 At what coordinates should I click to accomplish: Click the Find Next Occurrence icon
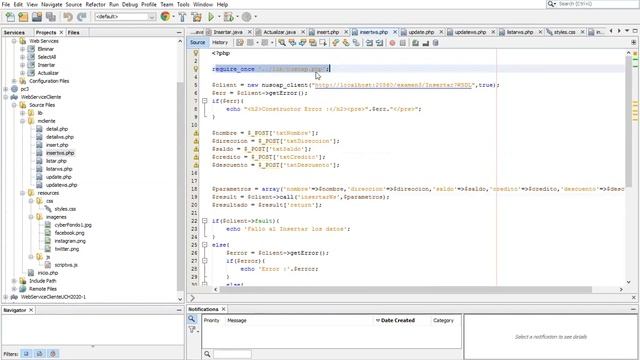[302, 42]
